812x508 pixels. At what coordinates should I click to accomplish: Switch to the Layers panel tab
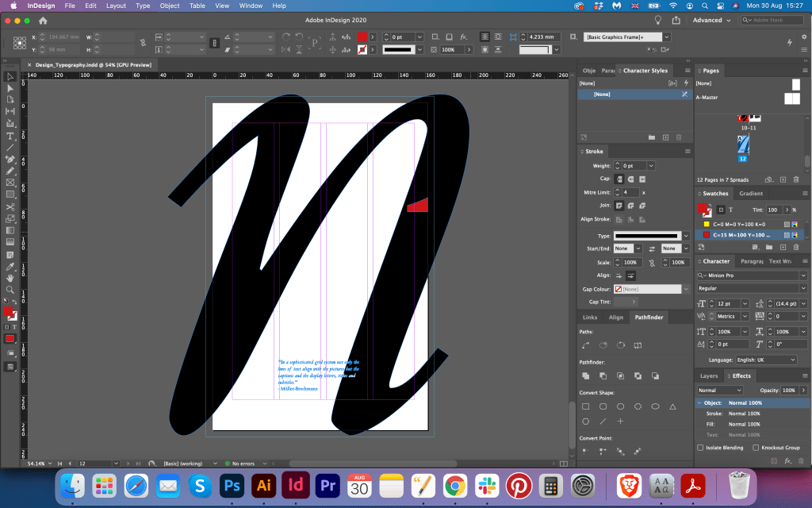[x=708, y=376]
